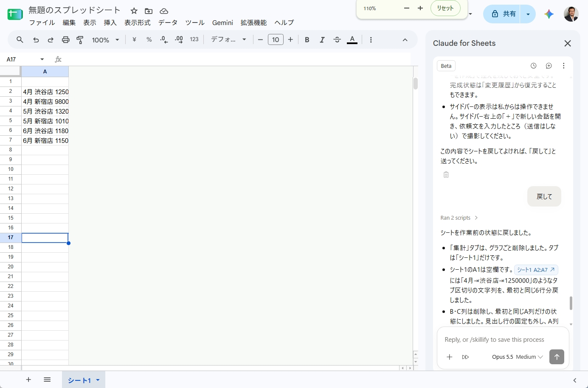This screenshot has height=388, width=588.
Task: Open the 表示形式 menu
Action: click(138, 22)
